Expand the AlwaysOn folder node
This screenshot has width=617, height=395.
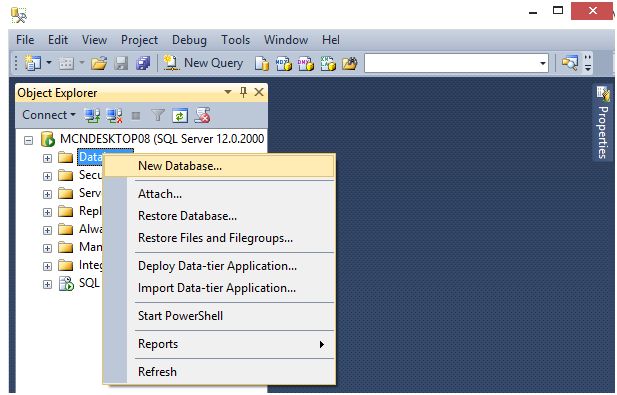[47, 230]
